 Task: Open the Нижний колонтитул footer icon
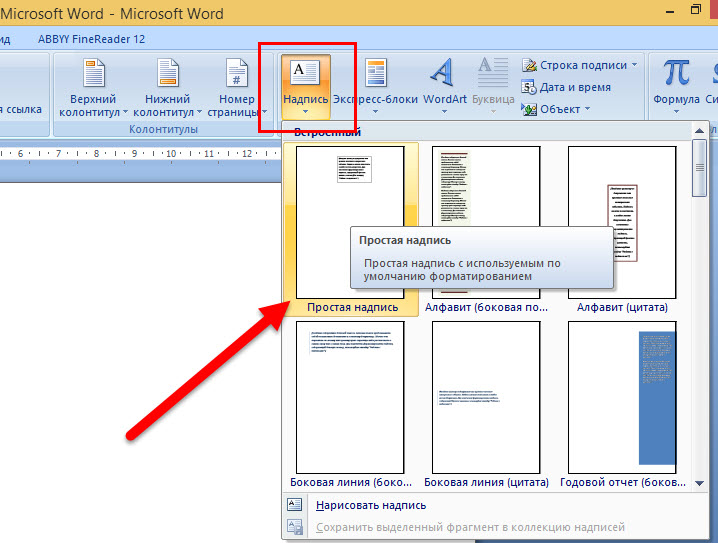[168, 73]
